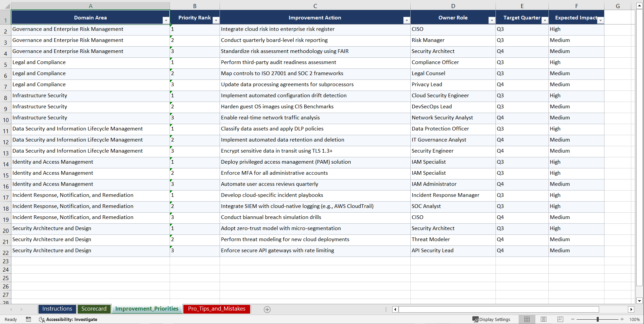Click the 100% zoom level button
Screen dimensions: 644x324
pyautogui.click(x=635, y=319)
